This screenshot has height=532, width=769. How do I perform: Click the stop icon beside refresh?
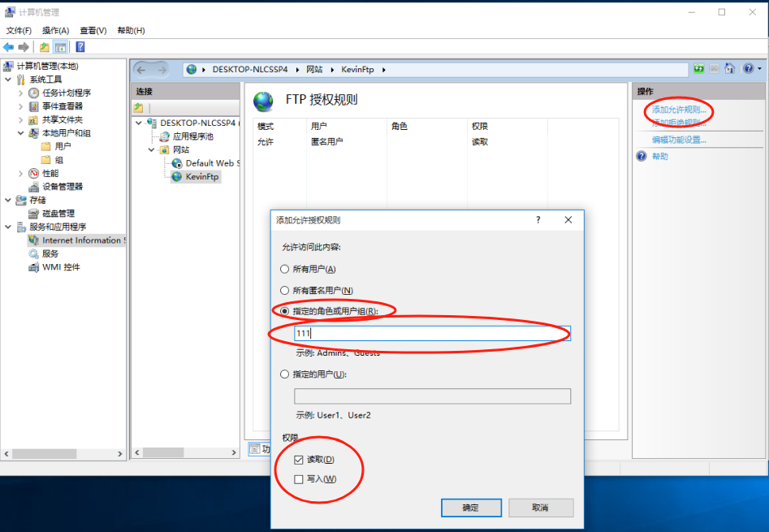(714, 69)
